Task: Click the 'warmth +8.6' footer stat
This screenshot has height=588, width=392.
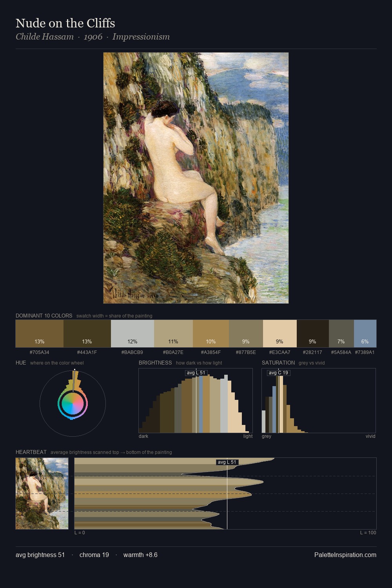Action: [x=140, y=555]
